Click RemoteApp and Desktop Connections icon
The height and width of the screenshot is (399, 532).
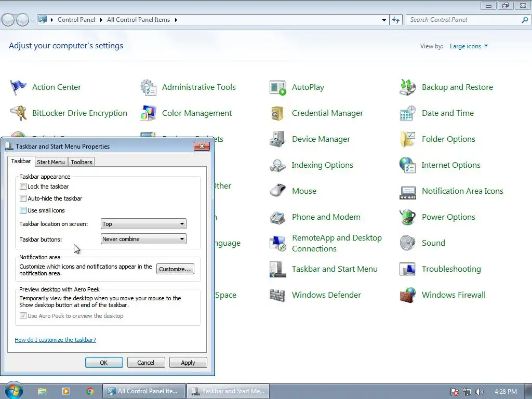tap(278, 243)
